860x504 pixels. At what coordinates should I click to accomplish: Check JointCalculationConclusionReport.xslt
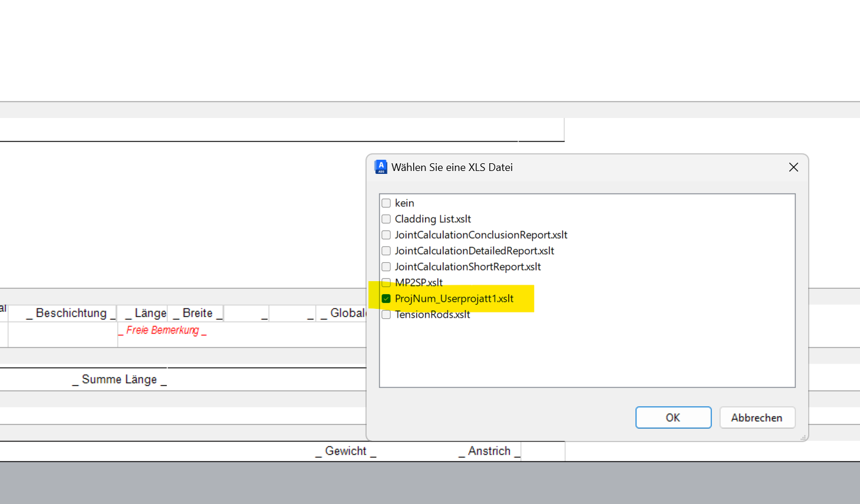(x=387, y=235)
